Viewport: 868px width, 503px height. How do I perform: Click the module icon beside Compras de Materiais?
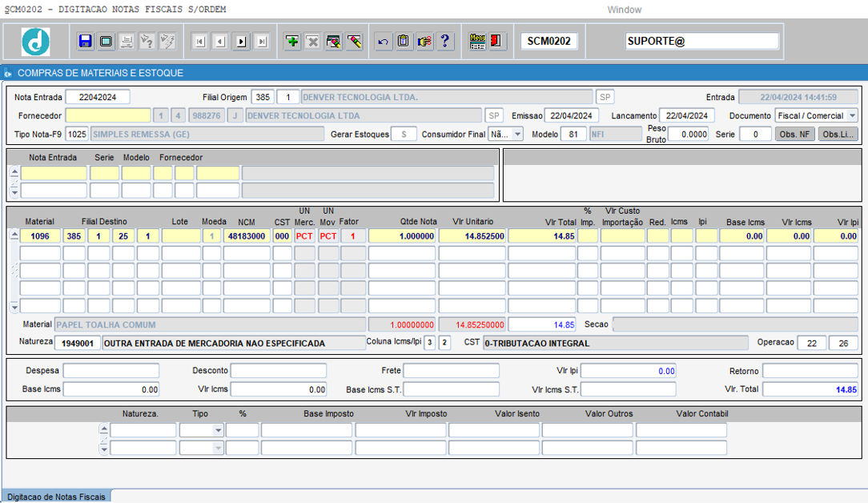coord(8,73)
